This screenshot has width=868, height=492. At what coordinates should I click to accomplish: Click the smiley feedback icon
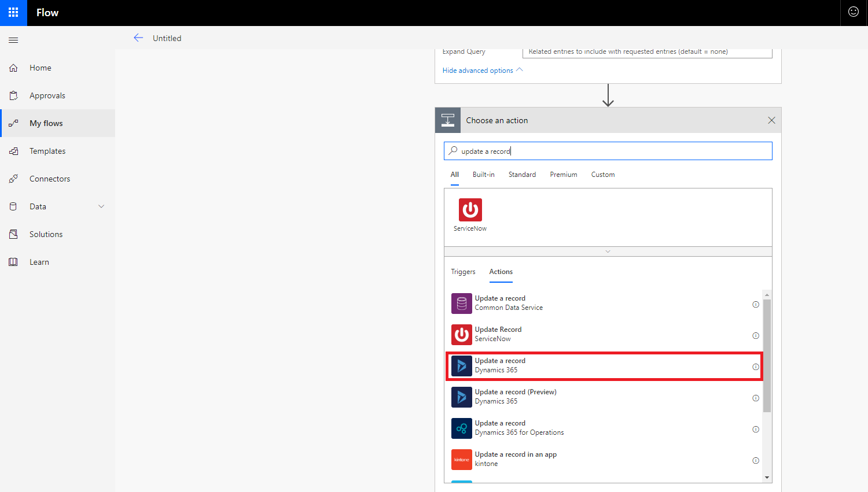pyautogui.click(x=854, y=12)
